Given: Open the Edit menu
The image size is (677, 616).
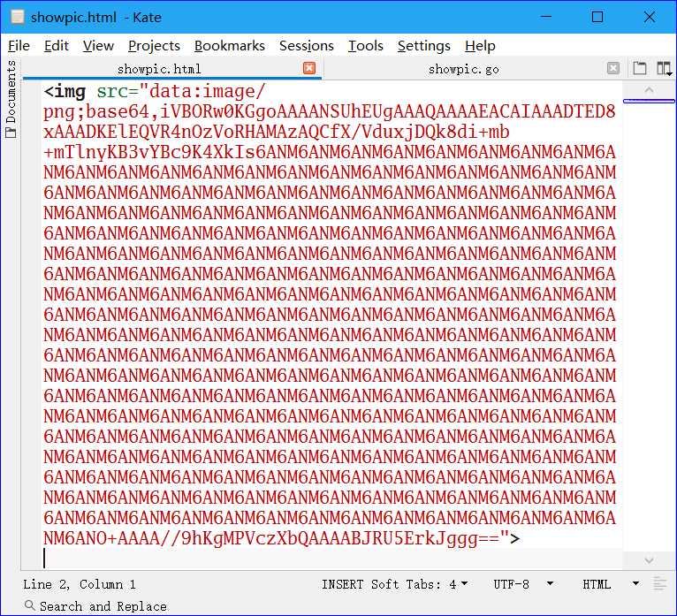Looking at the screenshot, I should coord(57,46).
